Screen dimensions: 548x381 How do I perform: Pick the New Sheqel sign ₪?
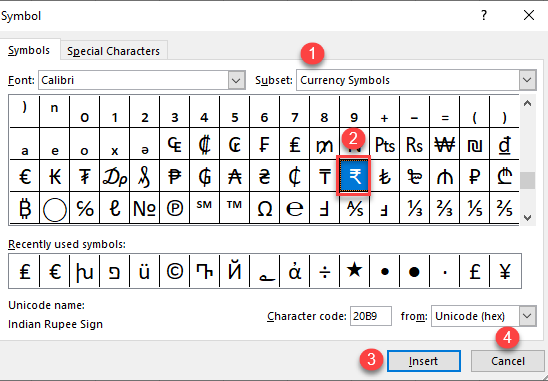coord(475,144)
